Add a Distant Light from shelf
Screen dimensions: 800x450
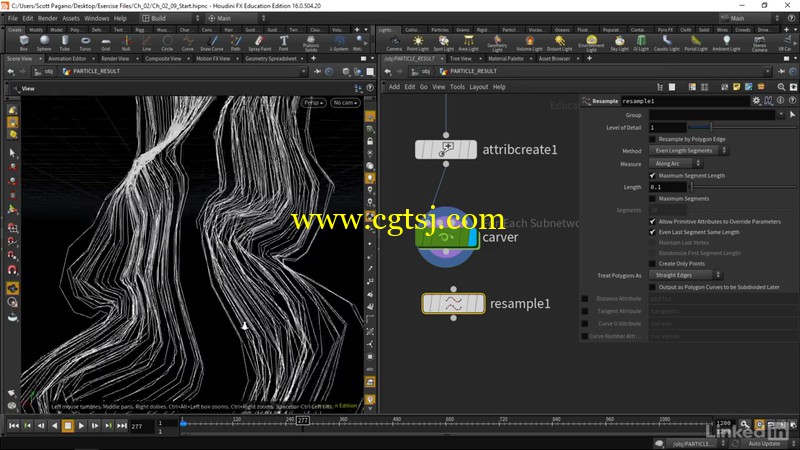click(x=560, y=43)
